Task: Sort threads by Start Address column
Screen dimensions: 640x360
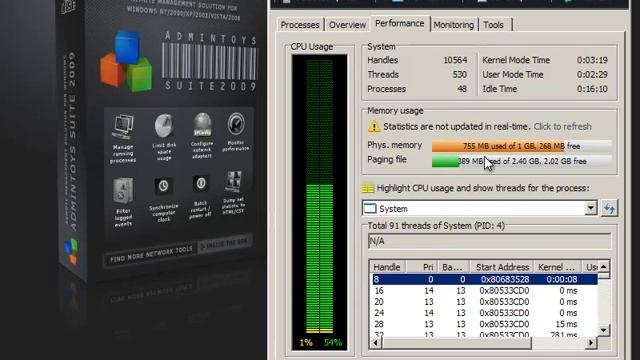Action: click(502, 267)
